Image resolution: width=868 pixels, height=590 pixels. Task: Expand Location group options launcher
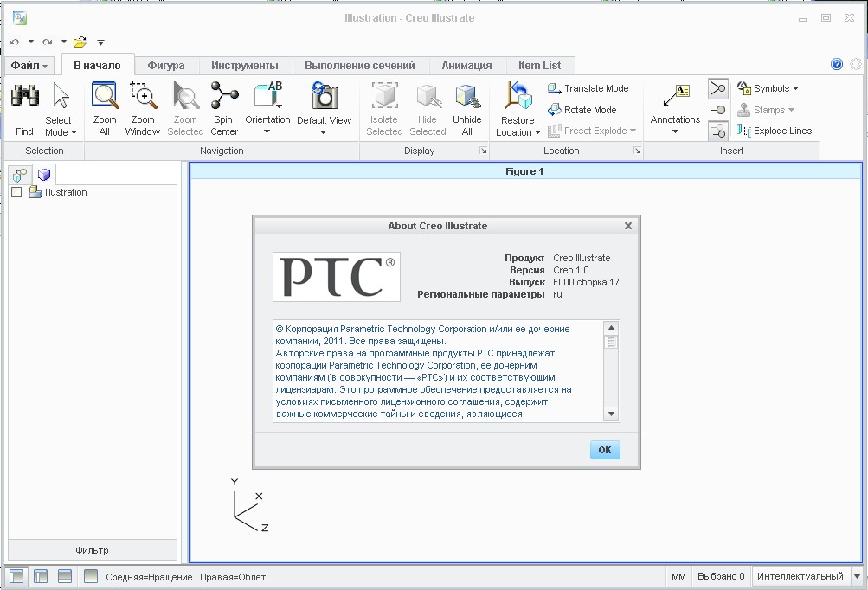click(638, 151)
